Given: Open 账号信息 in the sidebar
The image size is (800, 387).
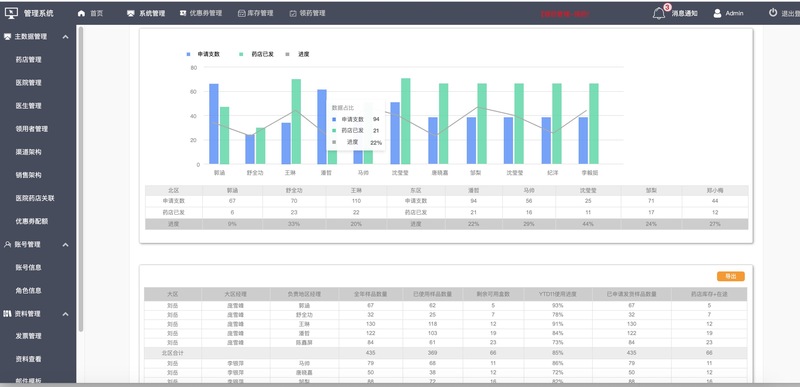Looking at the screenshot, I should pos(29,267).
